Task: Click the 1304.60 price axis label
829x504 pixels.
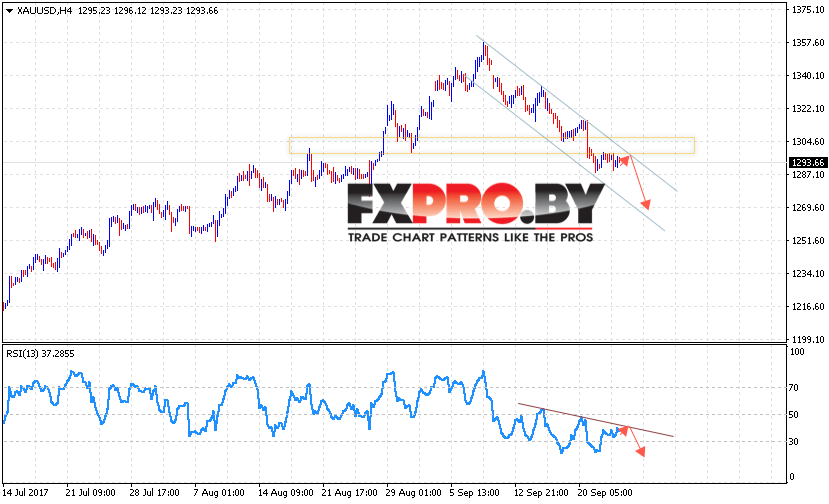Action: pos(808,141)
